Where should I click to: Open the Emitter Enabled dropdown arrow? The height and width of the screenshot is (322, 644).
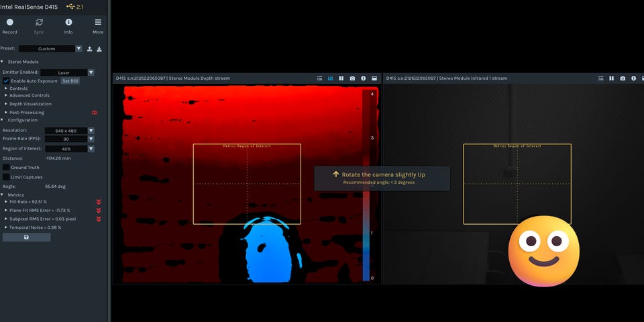(91, 72)
